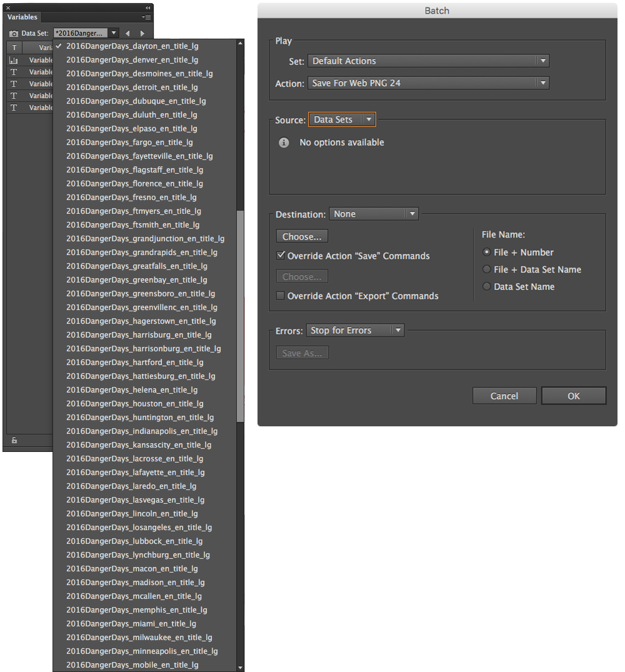Choose 2016DangerDays_flagstaff_en_title_lg
This screenshot has width=625, height=672.
144,169
